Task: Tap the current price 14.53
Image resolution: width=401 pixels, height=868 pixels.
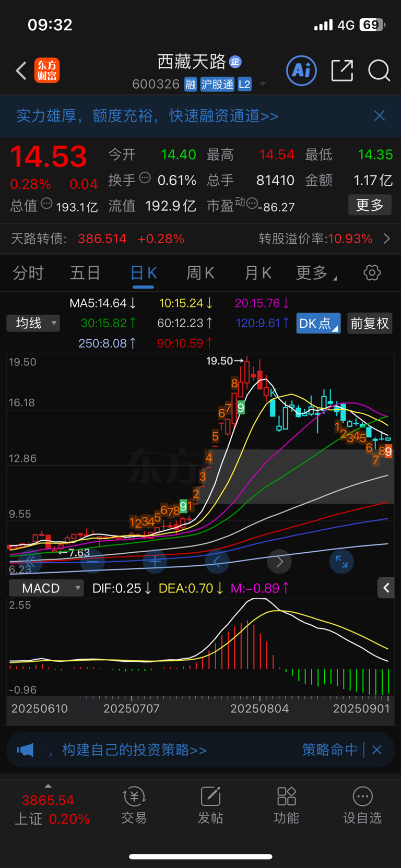Action: click(49, 157)
